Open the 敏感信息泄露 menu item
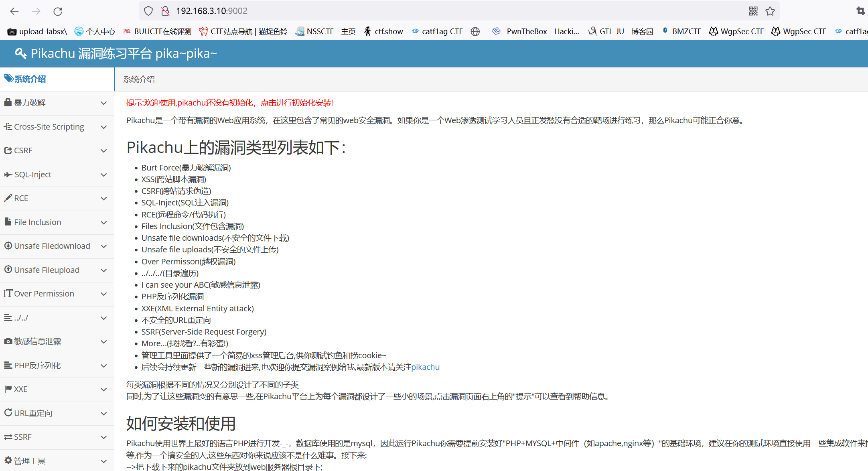Viewport: 868px width, 471px height. pyautogui.click(x=57, y=342)
